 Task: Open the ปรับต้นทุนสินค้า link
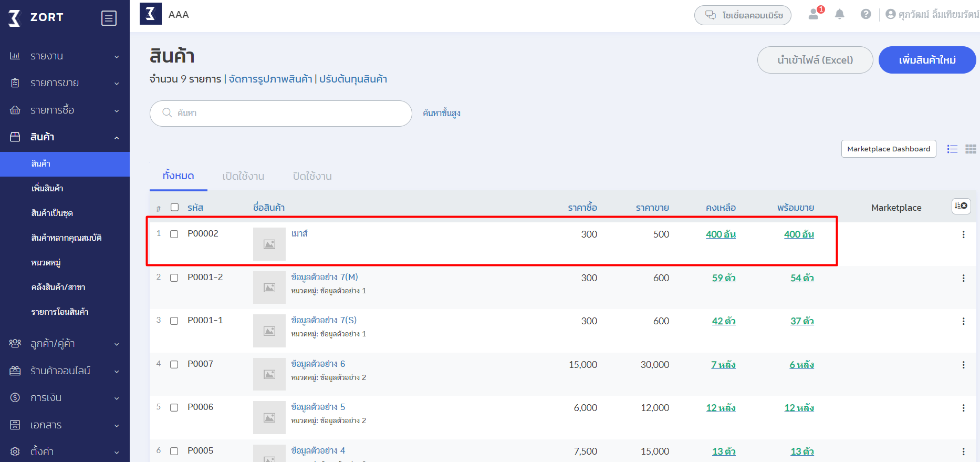pos(353,79)
